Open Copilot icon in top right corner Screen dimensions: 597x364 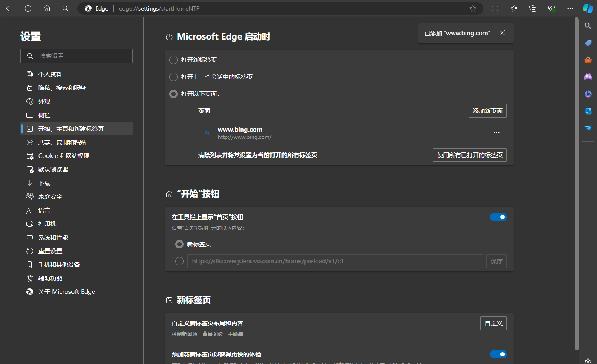click(588, 8)
